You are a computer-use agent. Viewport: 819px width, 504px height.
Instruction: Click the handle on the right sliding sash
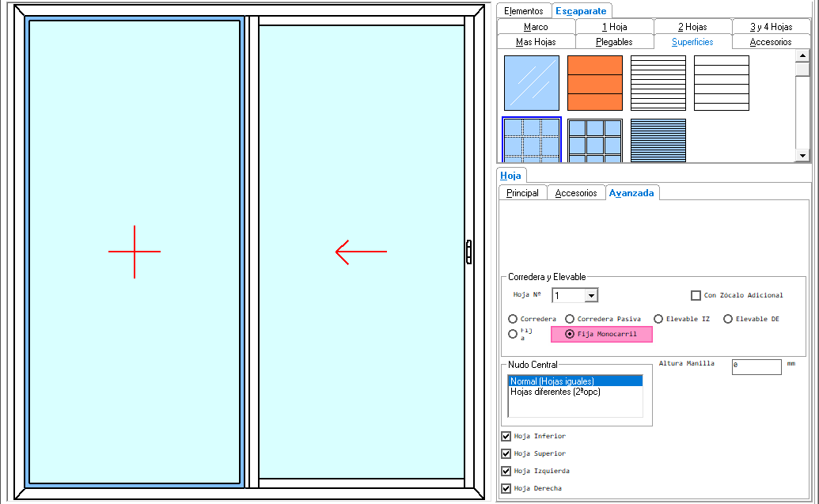click(468, 252)
